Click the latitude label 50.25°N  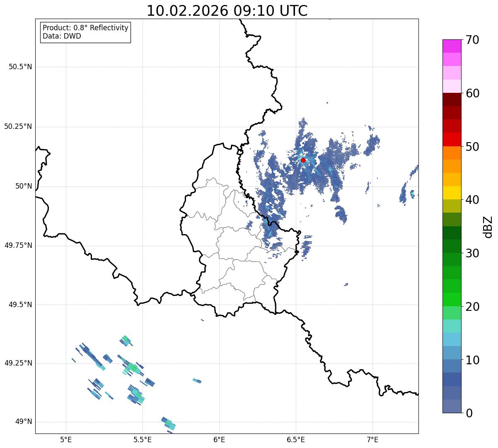tap(18, 126)
